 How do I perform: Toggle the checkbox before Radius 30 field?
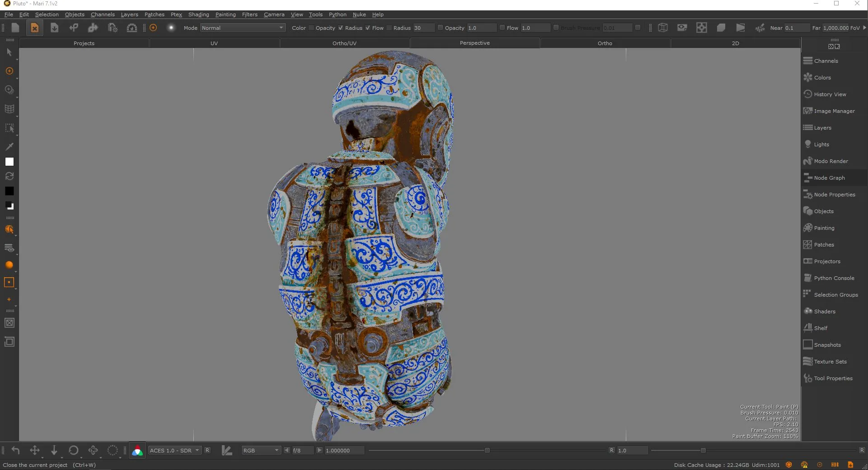(x=389, y=28)
